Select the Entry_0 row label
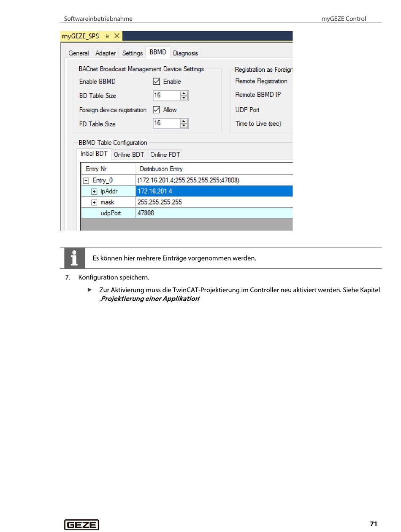Image resolution: width=401 pixels, height=532 pixels. [103, 180]
